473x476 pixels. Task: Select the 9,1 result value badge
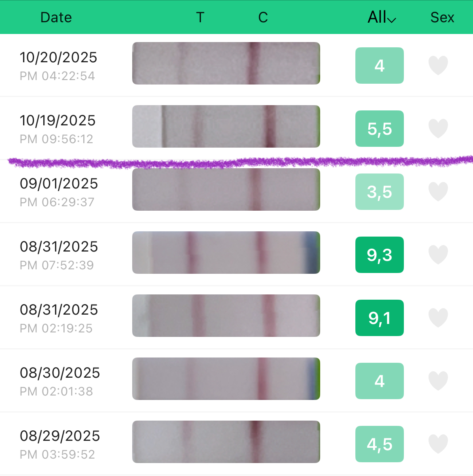pos(379,318)
